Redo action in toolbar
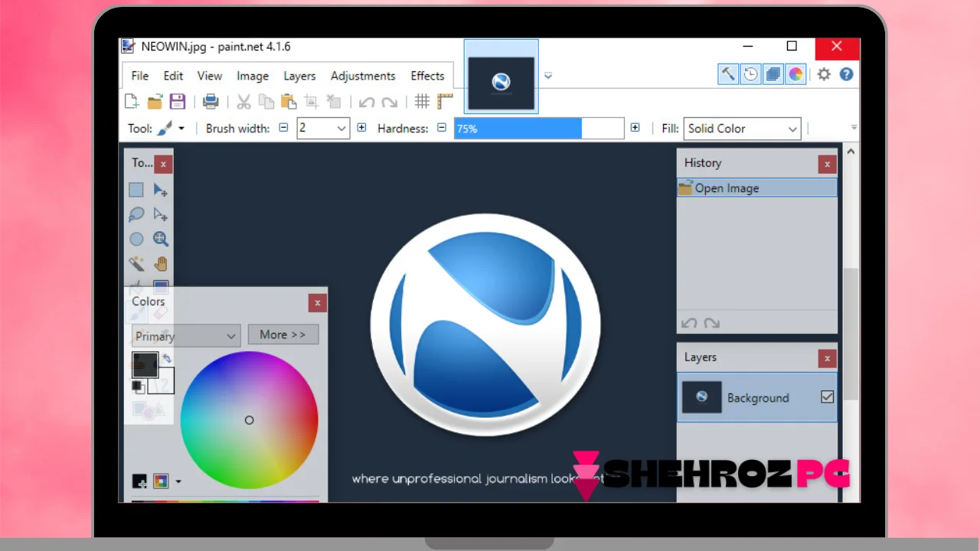 point(389,102)
